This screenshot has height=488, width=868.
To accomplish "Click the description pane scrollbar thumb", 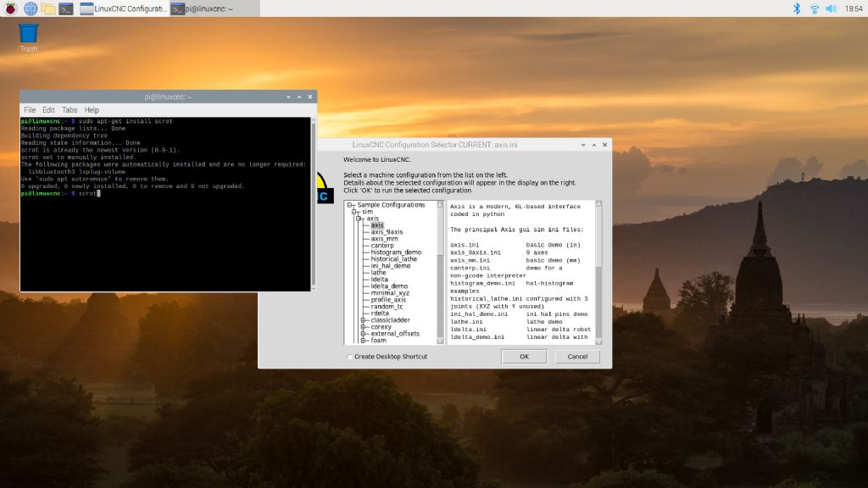I will point(598,237).
